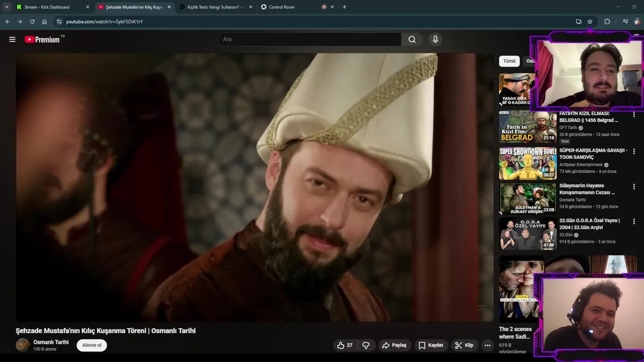Image resolution: width=644 pixels, height=362 pixels.
Task: Open a new browser tab
Action: tap(345, 7)
